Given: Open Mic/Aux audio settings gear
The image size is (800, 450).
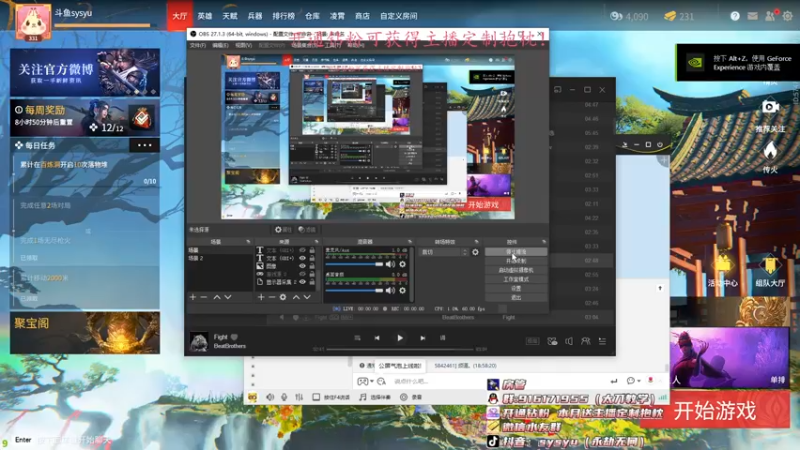Looking at the screenshot, I should tap(403, 264).
